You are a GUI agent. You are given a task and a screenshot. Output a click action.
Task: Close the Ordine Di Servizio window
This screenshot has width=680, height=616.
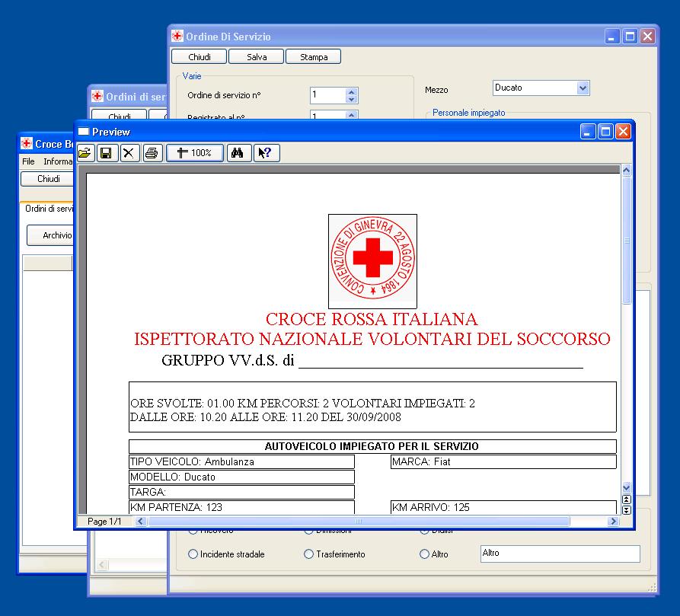pos(648,37)
